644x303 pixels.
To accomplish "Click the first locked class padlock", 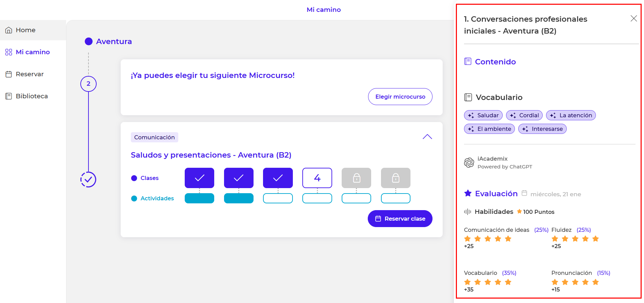I will 356,178.
